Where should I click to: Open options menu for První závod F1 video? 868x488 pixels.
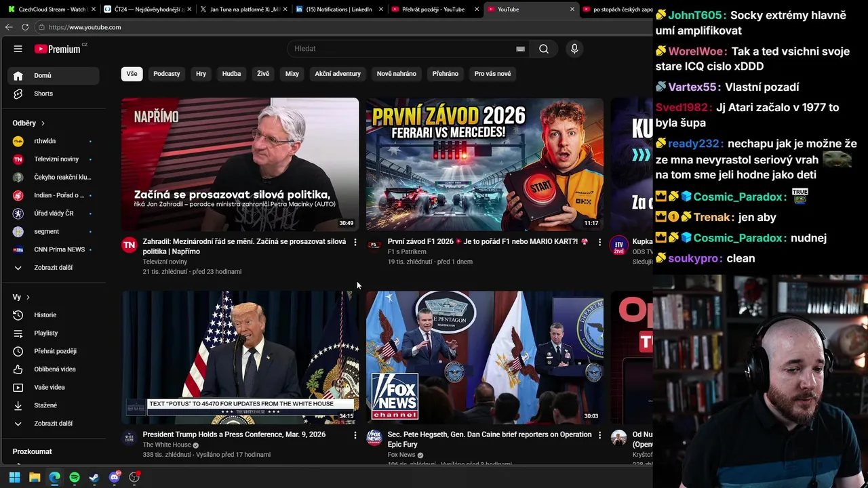[x=599, y=242]
